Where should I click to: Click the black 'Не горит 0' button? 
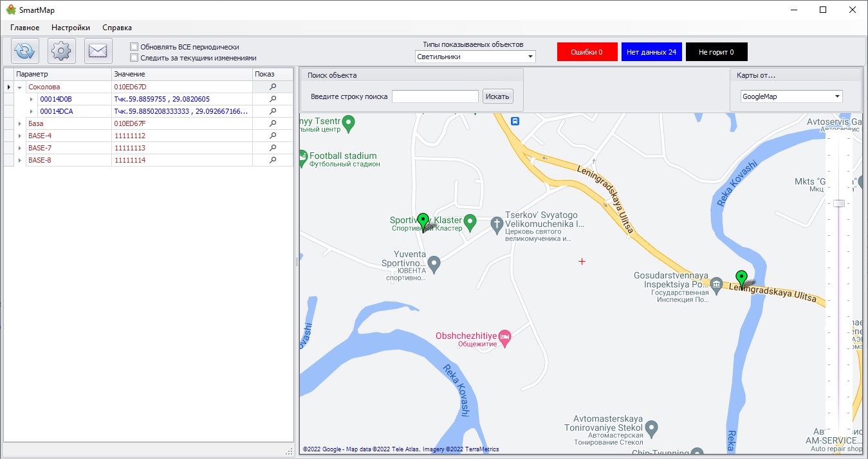(x=716, y=52)
